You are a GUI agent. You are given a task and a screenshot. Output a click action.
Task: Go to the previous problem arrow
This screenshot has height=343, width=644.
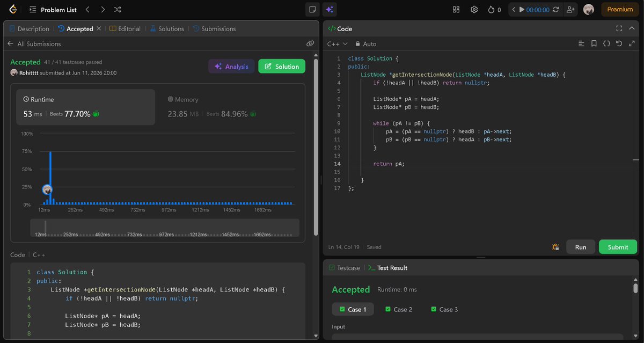click(87, 10)
